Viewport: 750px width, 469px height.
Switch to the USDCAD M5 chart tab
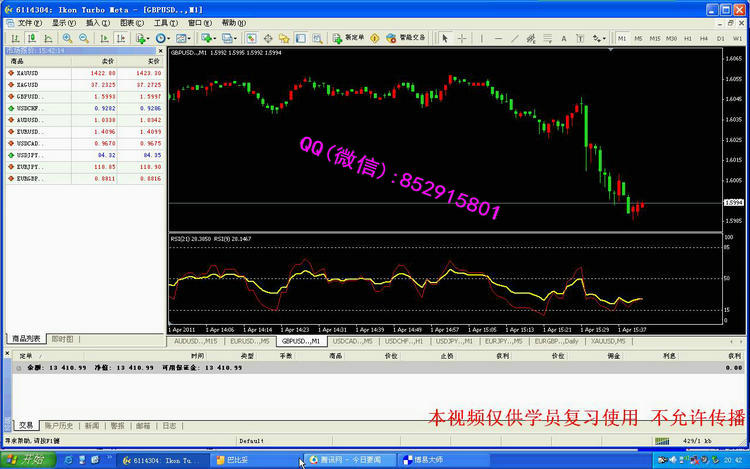tap(353, 341)
